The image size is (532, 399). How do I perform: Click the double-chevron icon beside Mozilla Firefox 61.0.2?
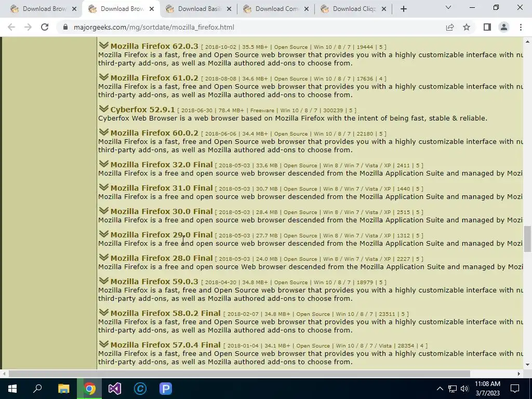coord(104,77)
